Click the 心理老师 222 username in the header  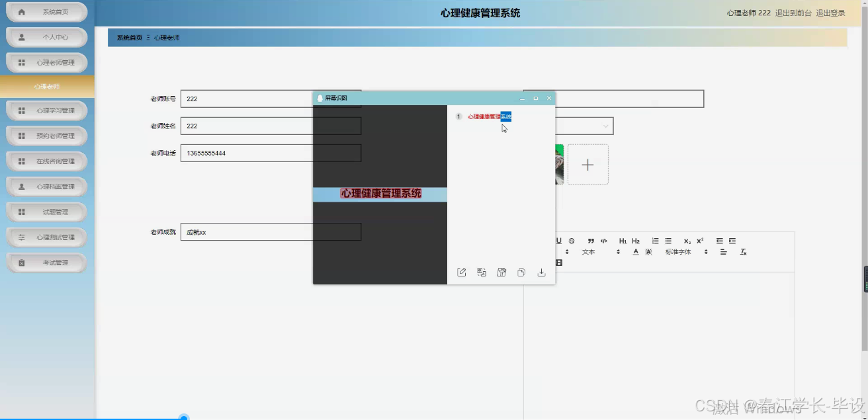[x=748, y=13]
